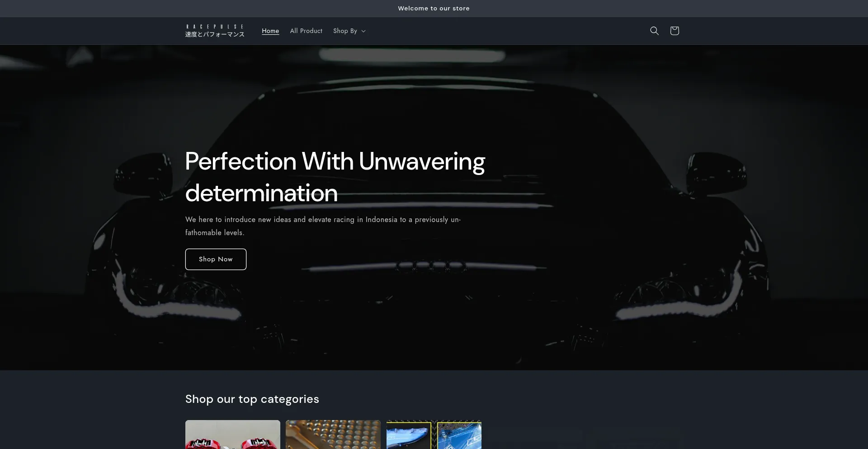Click the Shop our top categories heading
This screenshot has height=449, width=868.
coord(252,399)
